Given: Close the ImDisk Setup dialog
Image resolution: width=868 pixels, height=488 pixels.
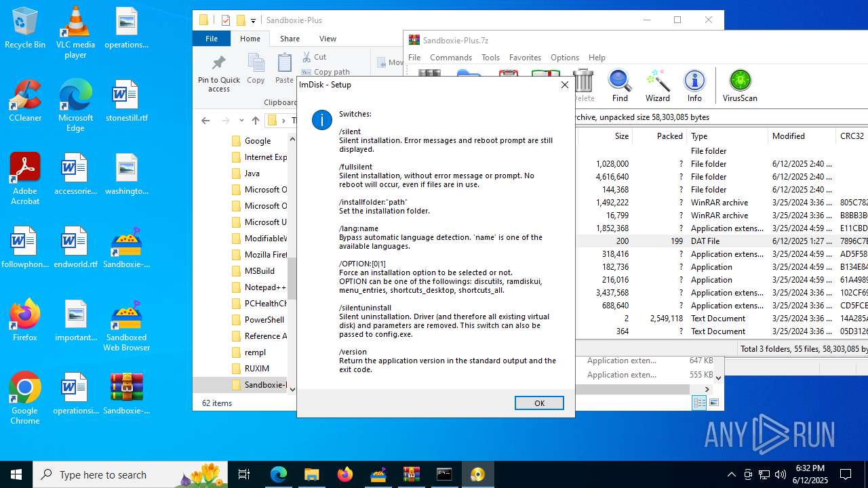Looking at the screenshot, I should (x=564, y=85).
